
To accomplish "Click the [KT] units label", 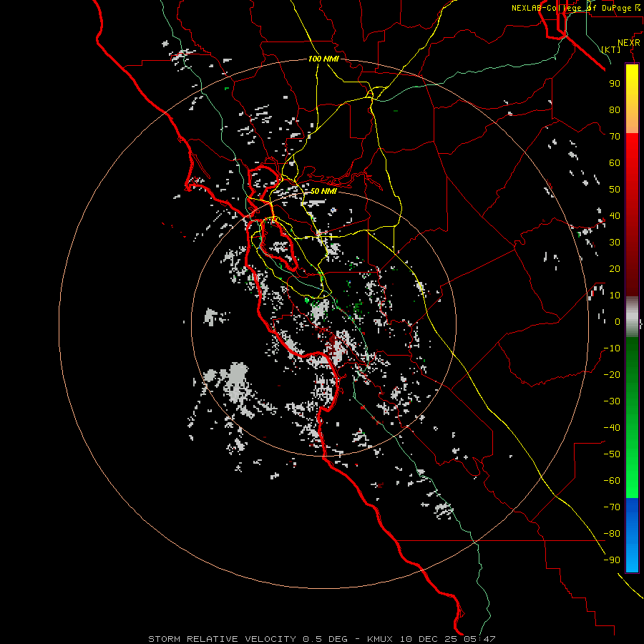I will pyautogui.click(x=611, y=49).
